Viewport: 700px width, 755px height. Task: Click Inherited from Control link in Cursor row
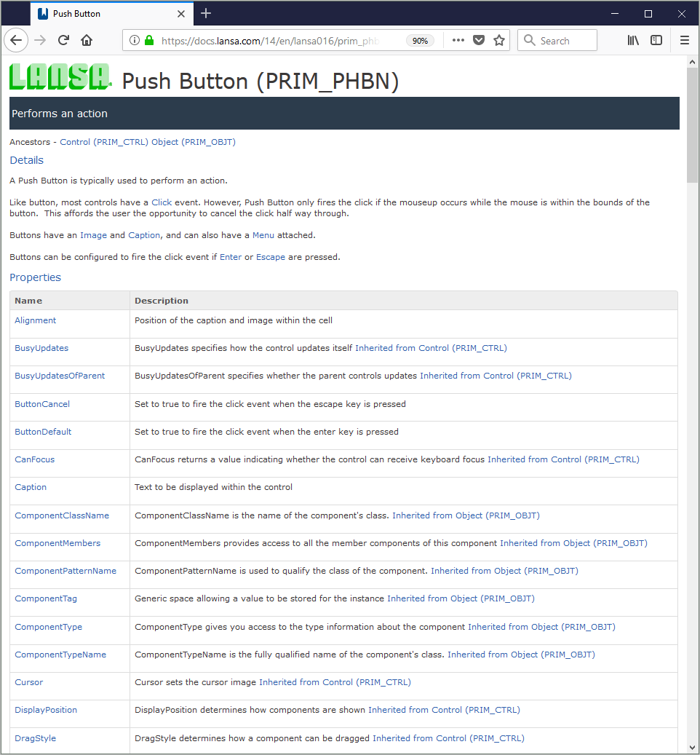tap(335, 682)
